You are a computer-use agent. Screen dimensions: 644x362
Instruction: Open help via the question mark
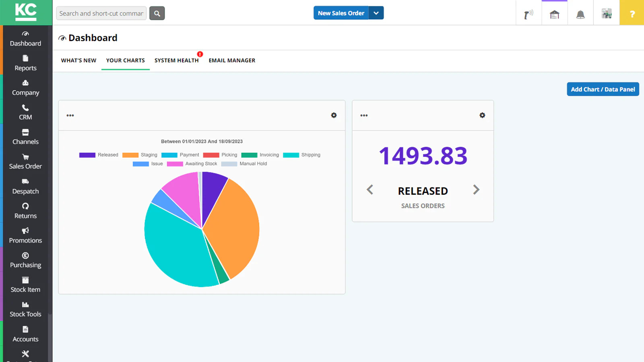click(632, 13)
